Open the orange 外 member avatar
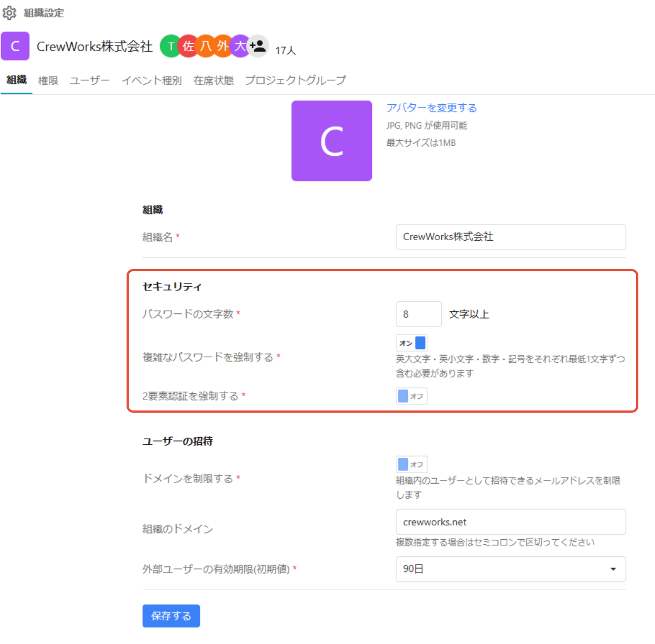 coord(223,46)
